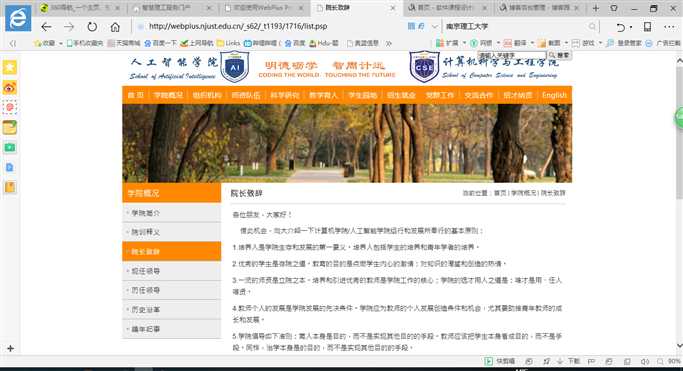This screenshot has height=371, width=683.
Task: Expand the 游戏 games dropdown
Action: [x=600, y=43]
